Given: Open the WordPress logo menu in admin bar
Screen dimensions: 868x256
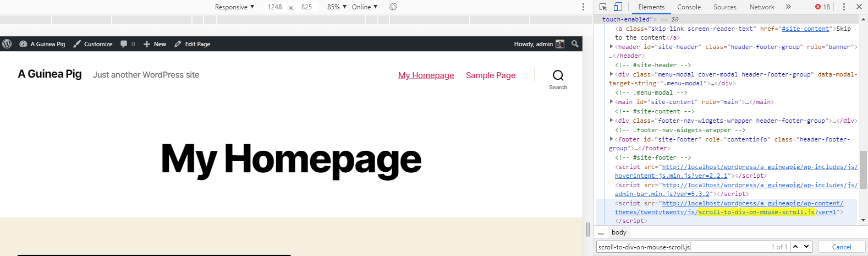Looking at the screenshot, I should 7,44.
